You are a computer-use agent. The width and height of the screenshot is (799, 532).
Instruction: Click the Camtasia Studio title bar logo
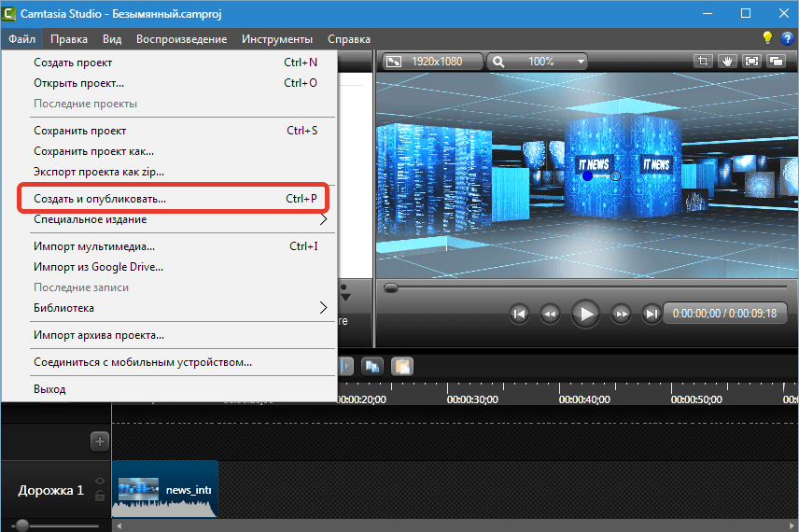tap(8, 14)
